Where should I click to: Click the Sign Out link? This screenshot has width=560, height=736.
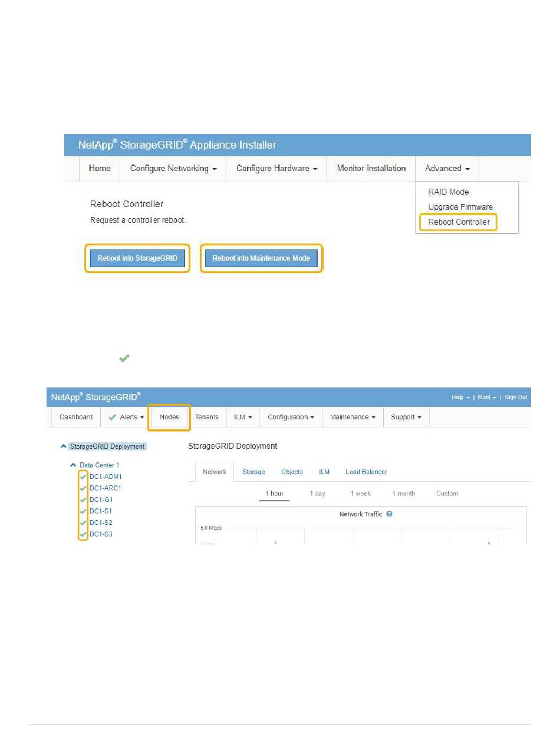coord(516,397)
